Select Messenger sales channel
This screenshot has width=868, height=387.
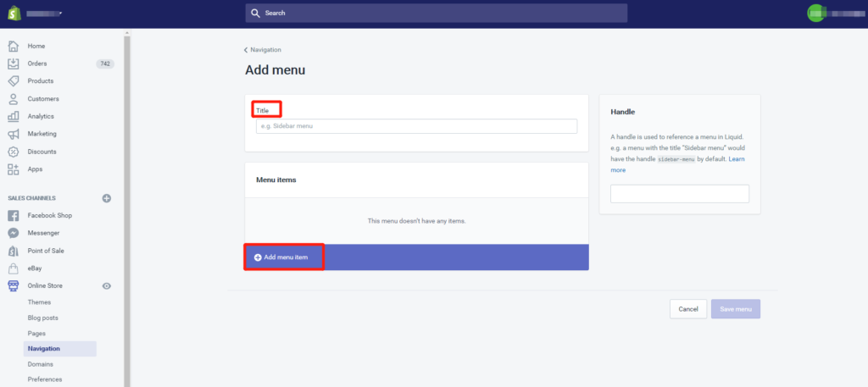(44, 233)
